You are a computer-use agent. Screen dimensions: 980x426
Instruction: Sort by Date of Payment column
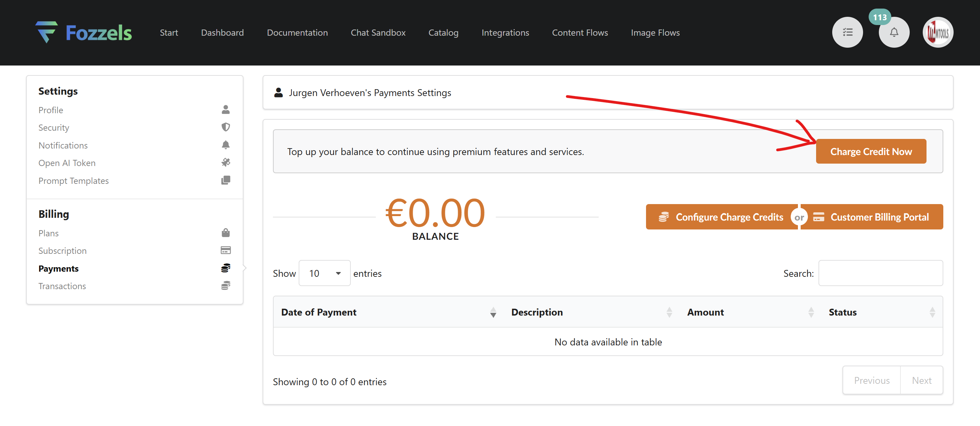click(x=389, y=312)
